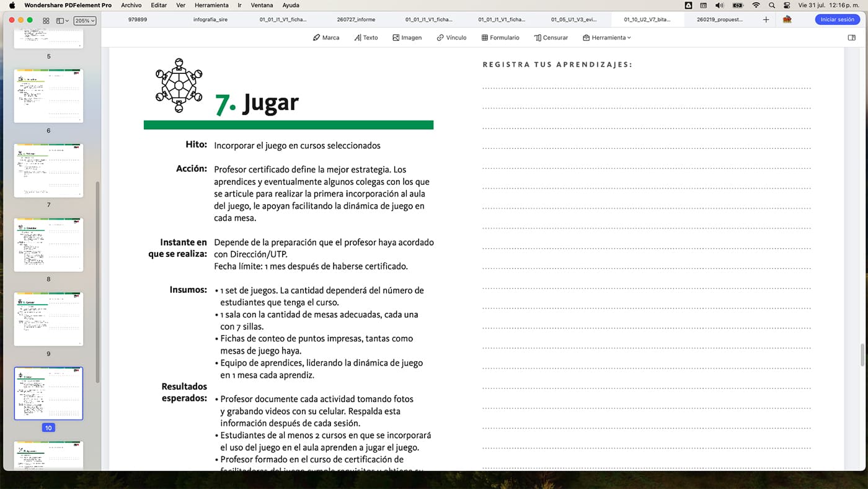Image resolution: width=868 pixels, height=489 pixels.
Task: Open Spotlight search icon
Action: pos(772,5)
